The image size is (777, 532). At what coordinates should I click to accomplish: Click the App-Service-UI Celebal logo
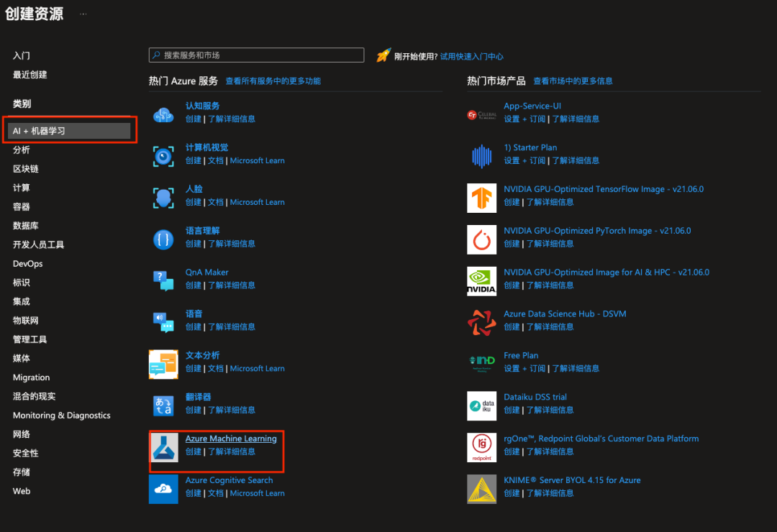tap(481, 115)
